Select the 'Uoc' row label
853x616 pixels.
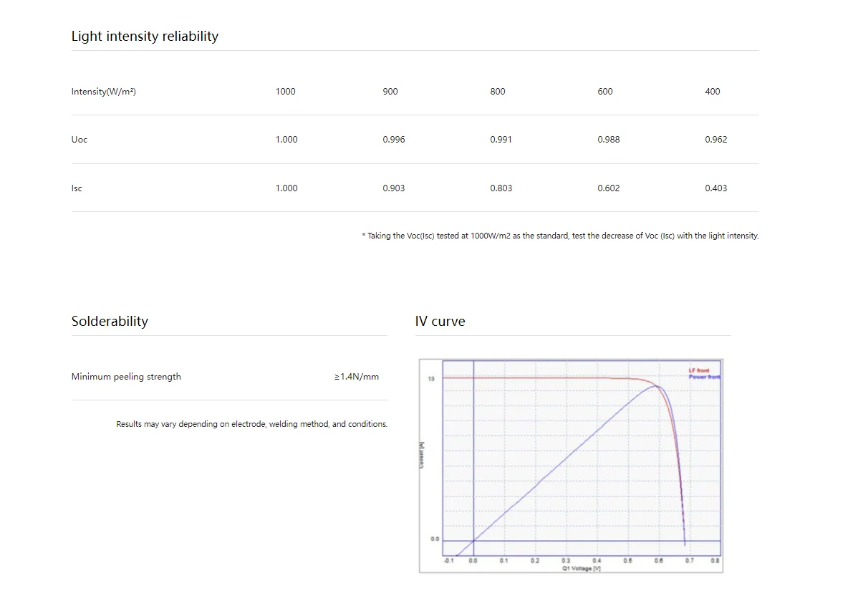[x=79, y=140]
